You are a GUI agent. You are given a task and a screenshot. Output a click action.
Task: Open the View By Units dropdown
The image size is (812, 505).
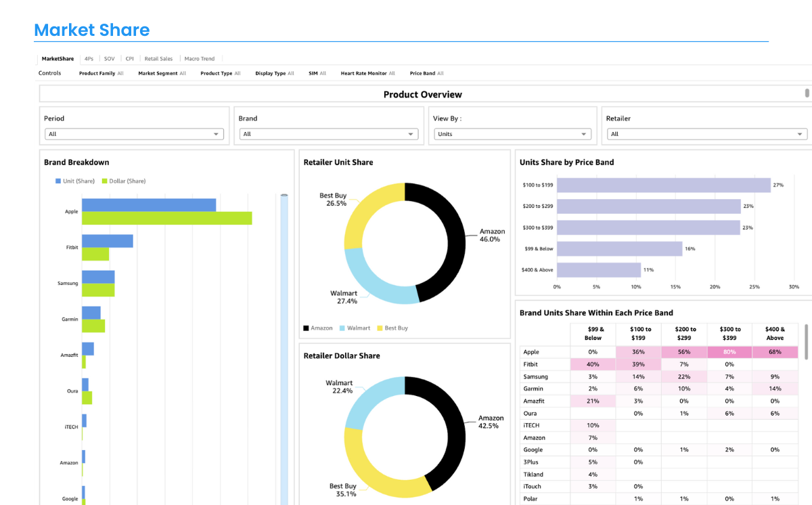pos(512,134)
